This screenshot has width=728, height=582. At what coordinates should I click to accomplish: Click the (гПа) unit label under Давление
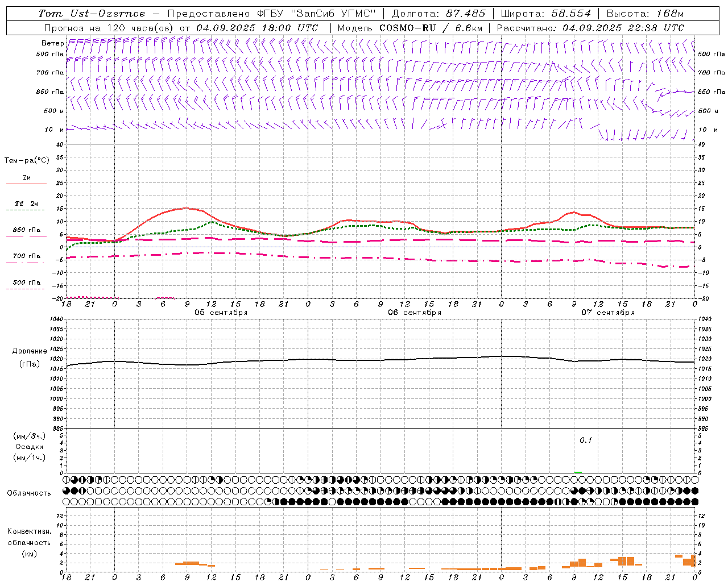[30, 364]
